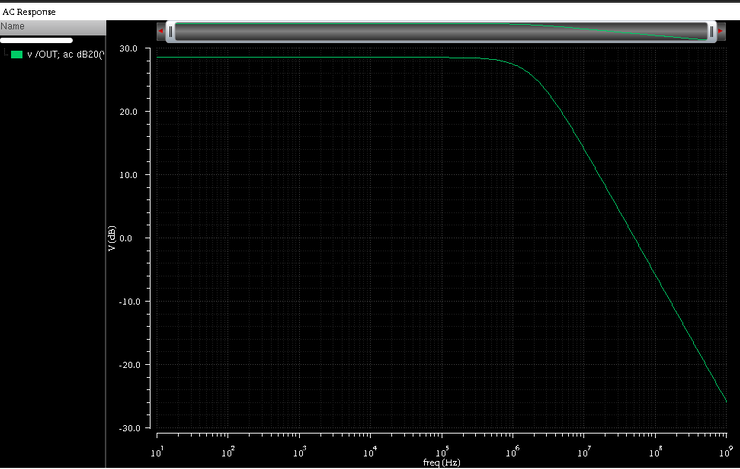The image size is (740, 469).
Task: Select the v /OUT; ac dB20 trace entry
Action: (x=65, y=55)
